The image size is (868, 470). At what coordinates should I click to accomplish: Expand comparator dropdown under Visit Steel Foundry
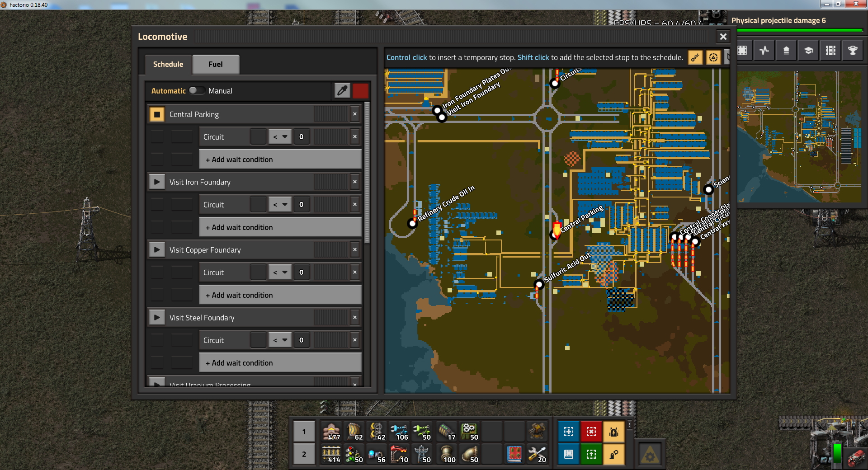tap(280, 340)
